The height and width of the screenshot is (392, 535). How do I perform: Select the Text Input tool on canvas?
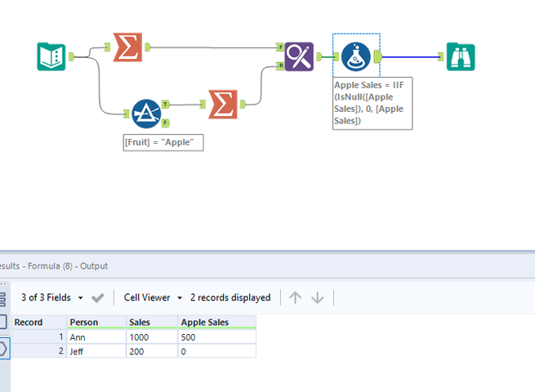point(51,56)
